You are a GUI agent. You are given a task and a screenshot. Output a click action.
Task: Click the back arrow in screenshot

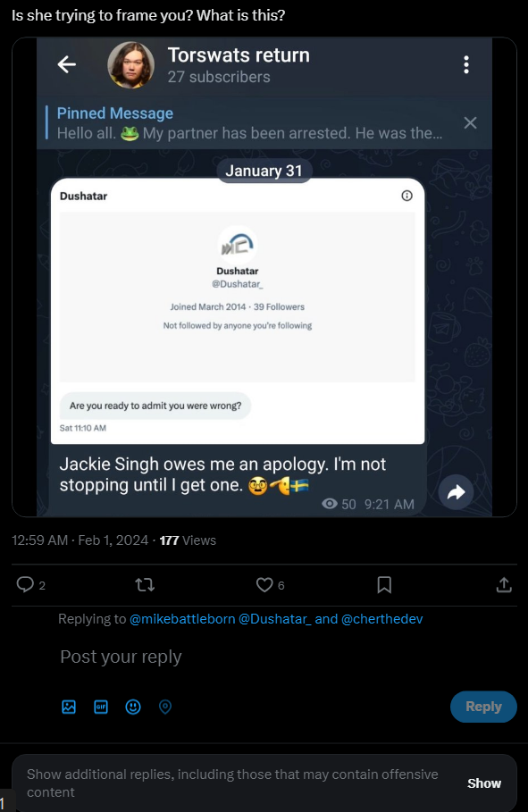[67, 64]
